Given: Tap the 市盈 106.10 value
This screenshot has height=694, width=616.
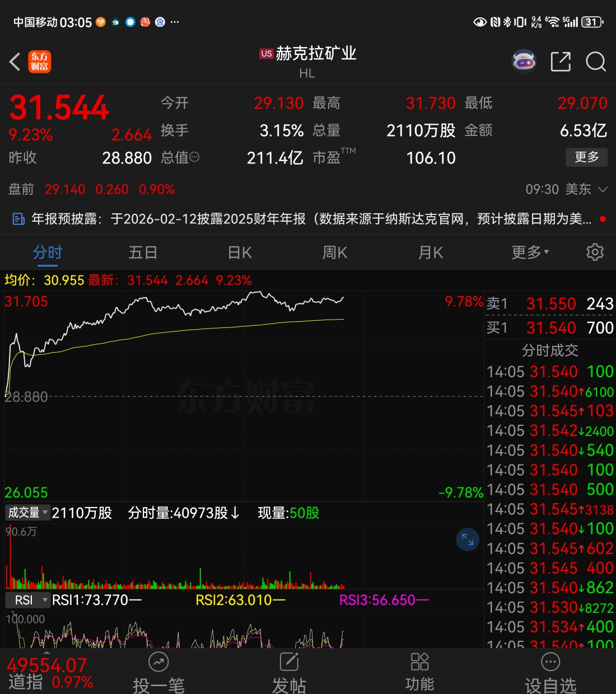Looking at the screenshot, I should (431, 158).
